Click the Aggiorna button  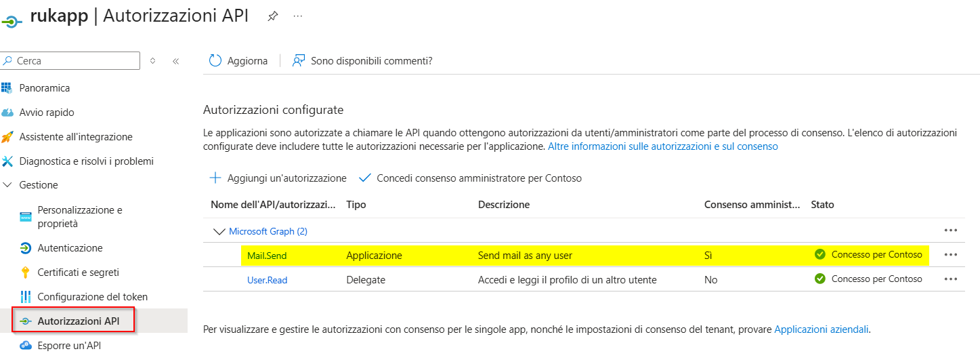[x=238, y=60]
